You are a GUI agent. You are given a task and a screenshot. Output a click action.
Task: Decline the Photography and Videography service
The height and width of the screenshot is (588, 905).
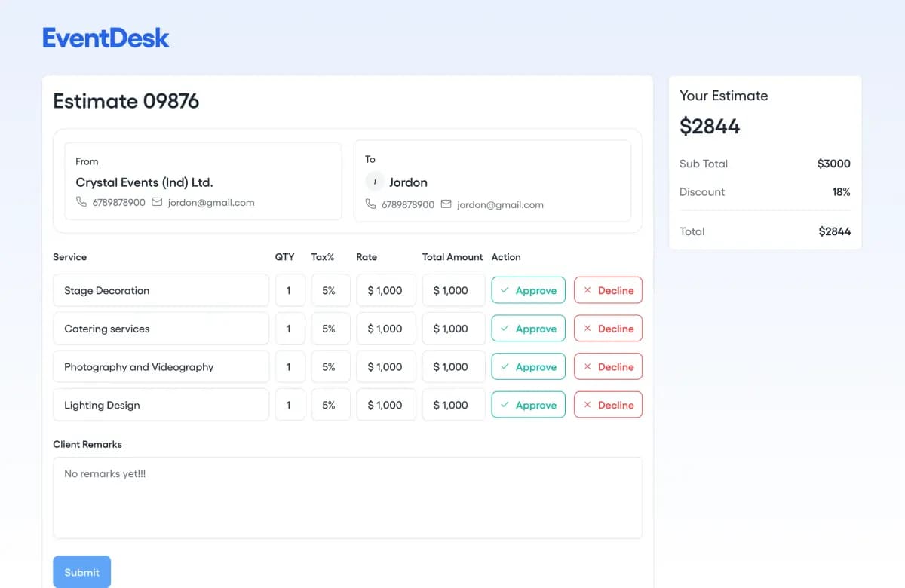608,366
